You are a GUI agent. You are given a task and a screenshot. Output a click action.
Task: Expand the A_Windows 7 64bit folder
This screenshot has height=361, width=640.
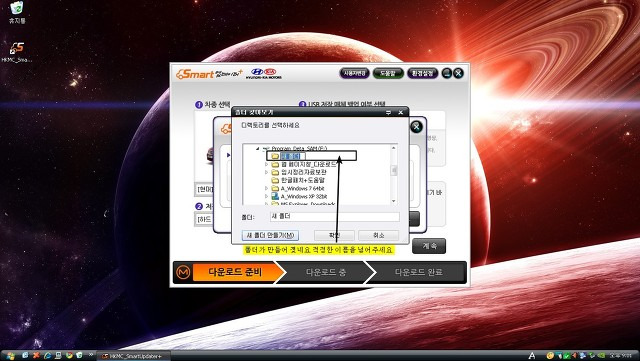click(267, 188)
